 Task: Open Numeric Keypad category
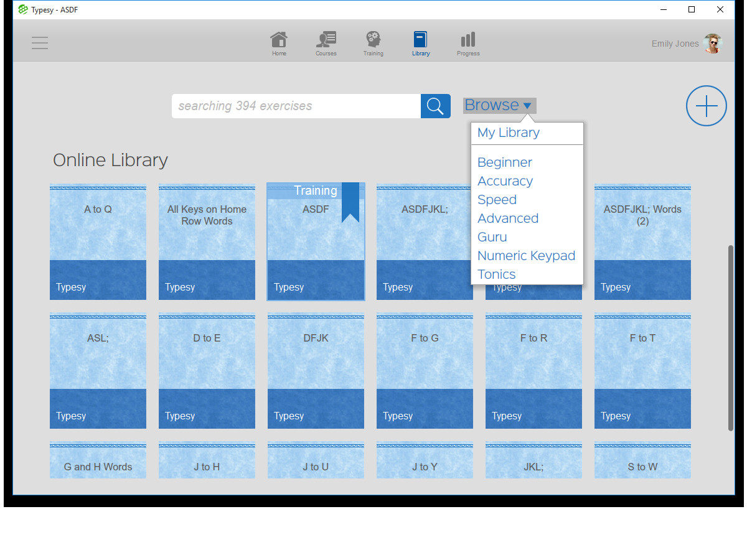click(x=527, y=256)
